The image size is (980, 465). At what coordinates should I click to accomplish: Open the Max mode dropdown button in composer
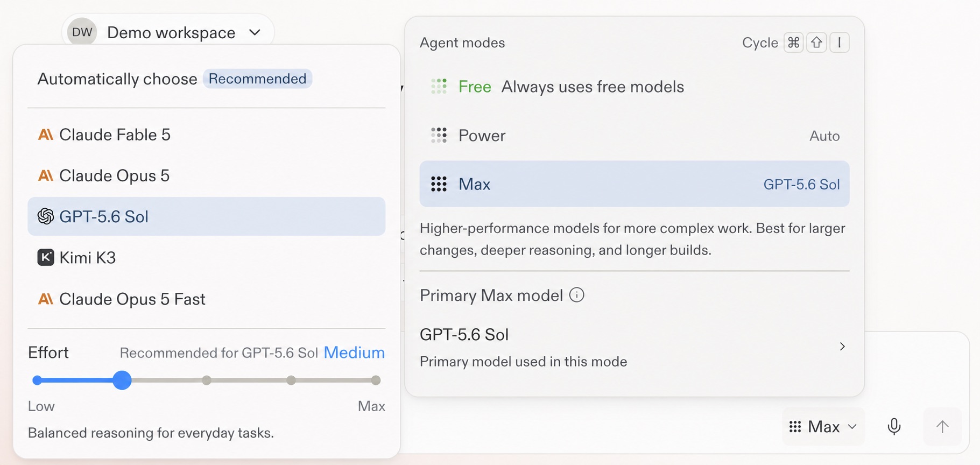[x=823, y=427]
